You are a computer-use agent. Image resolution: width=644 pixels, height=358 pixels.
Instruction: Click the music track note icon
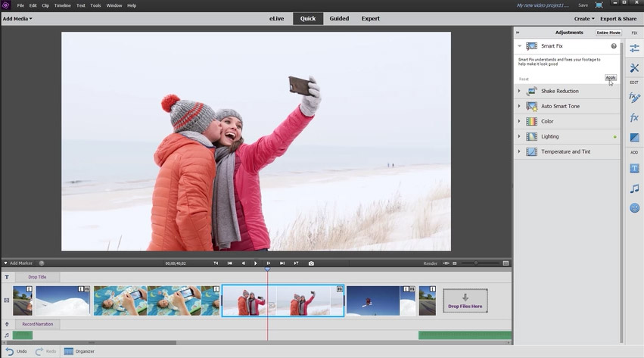(x=7, y=335)
